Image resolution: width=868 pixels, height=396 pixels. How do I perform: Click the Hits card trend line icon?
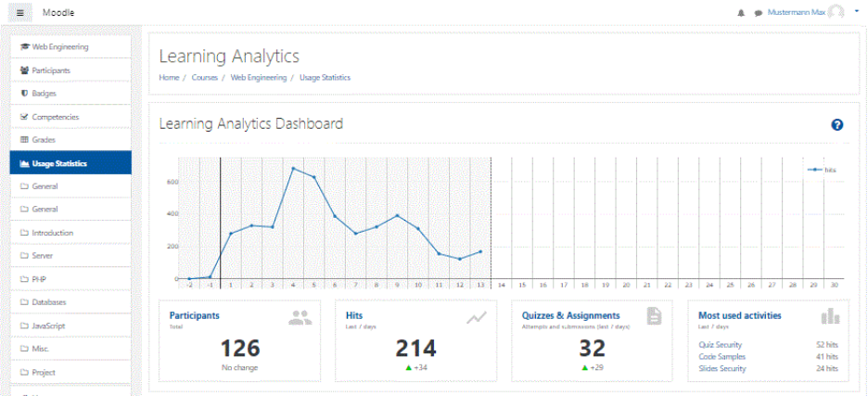click(477, 318)
